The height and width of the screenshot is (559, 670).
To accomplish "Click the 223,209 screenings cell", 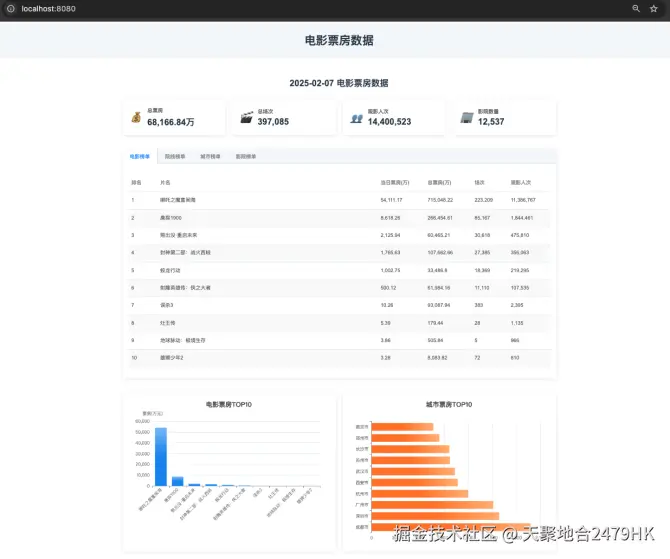I will (483, 200).
